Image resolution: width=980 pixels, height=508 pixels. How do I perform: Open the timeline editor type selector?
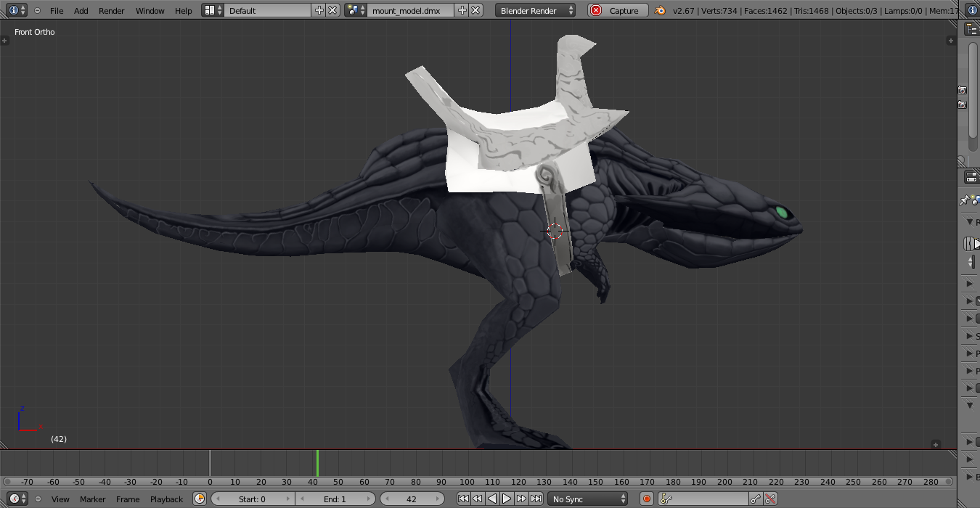tap(17, 499)
